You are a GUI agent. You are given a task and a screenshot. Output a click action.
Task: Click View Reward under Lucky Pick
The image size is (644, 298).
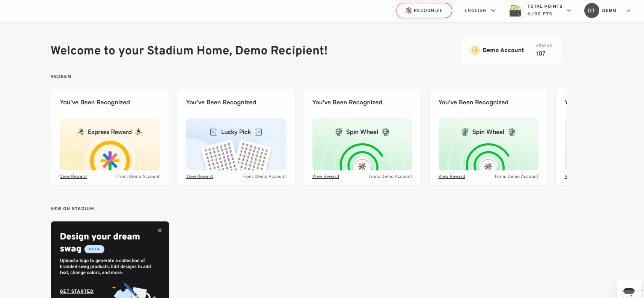coord(199,176)
